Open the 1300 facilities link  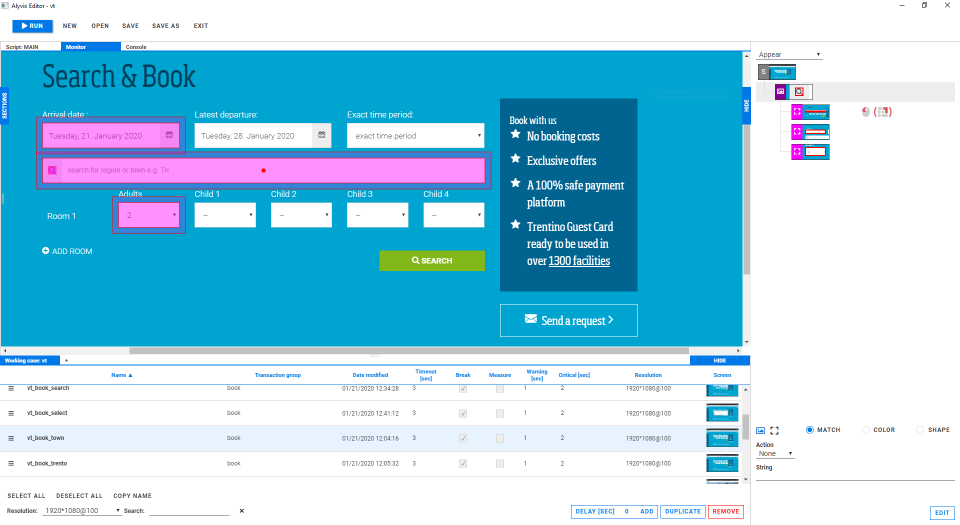(x=579, y=261)
